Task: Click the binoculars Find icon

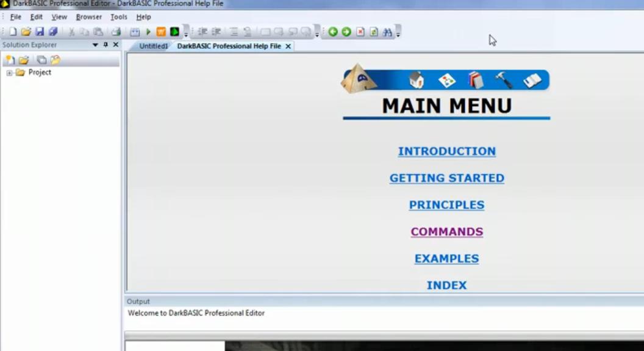Action: (x=387, y=32)
